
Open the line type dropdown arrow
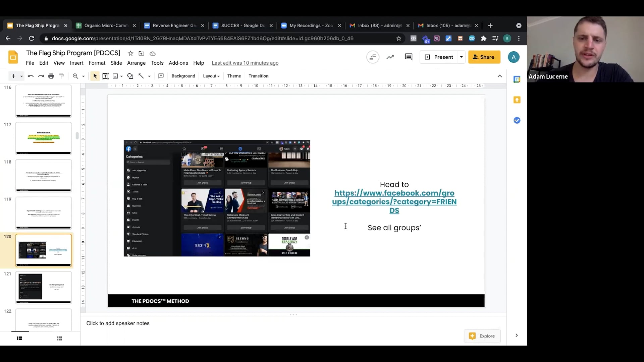(x=149, y=76)
